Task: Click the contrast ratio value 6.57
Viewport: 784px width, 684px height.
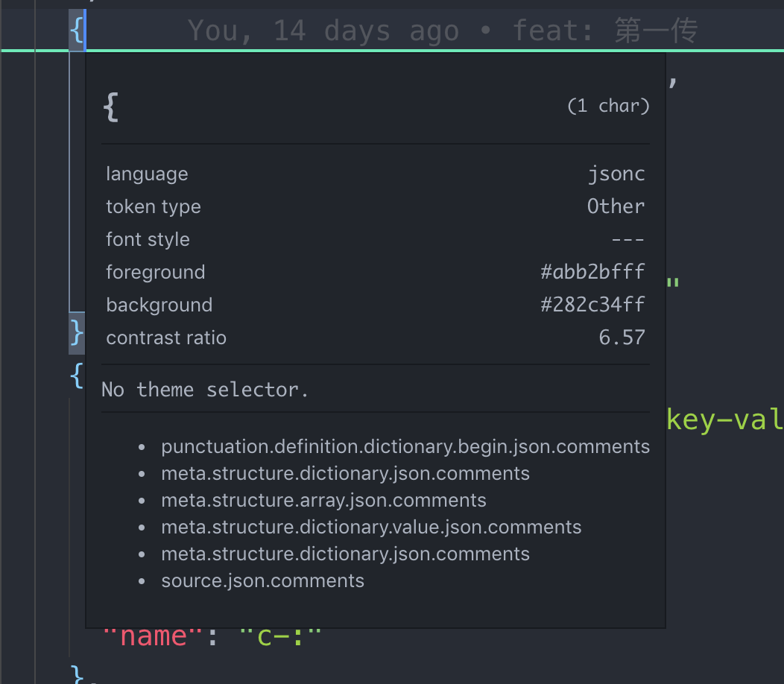Action: coord(622,338)
